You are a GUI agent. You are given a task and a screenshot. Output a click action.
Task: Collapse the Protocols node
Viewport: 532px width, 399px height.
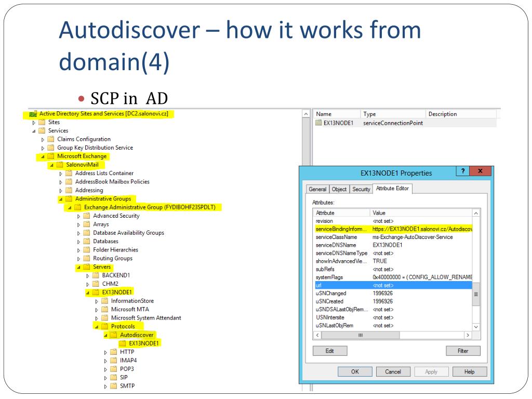click(97, 327)
